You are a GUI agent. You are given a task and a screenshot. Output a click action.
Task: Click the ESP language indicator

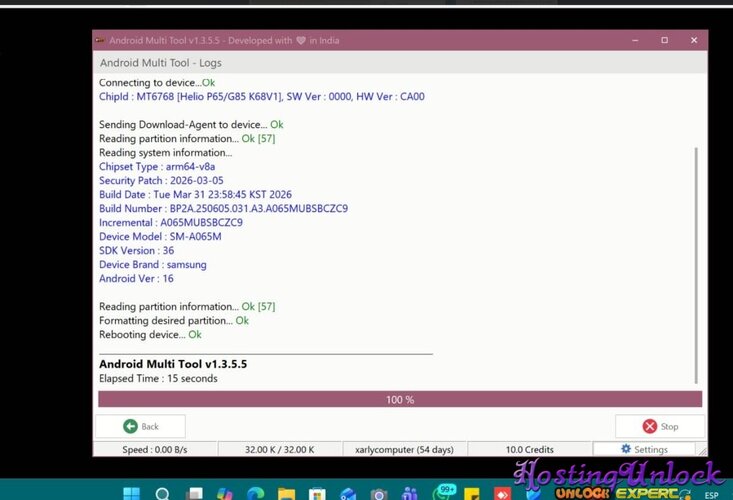pyautogui.click(x=711, y=495)
